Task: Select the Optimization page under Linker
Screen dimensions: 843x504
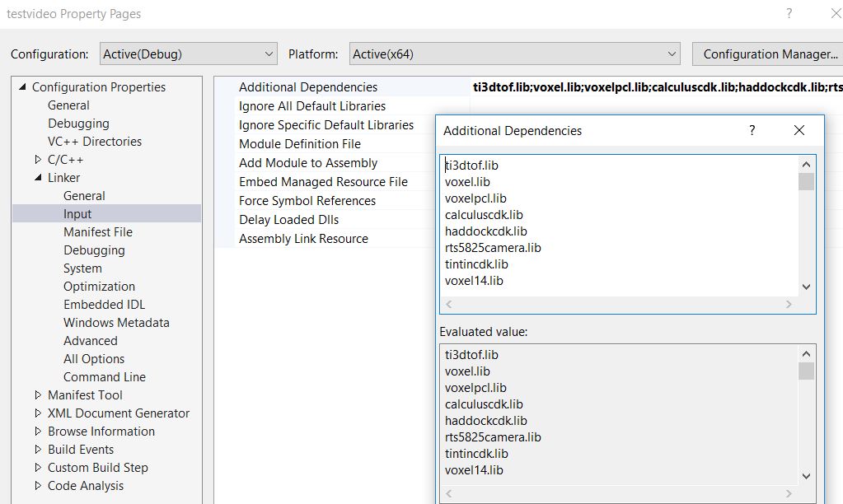Action: (101, 286)
